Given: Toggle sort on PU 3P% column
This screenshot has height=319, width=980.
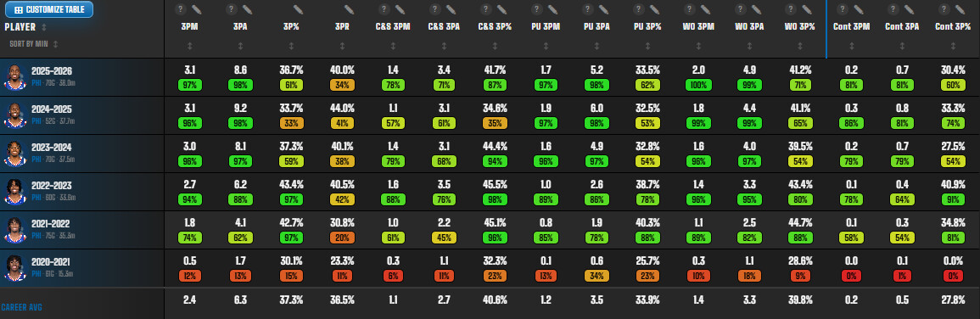Looking at the screenshot, I should (647, 47).
